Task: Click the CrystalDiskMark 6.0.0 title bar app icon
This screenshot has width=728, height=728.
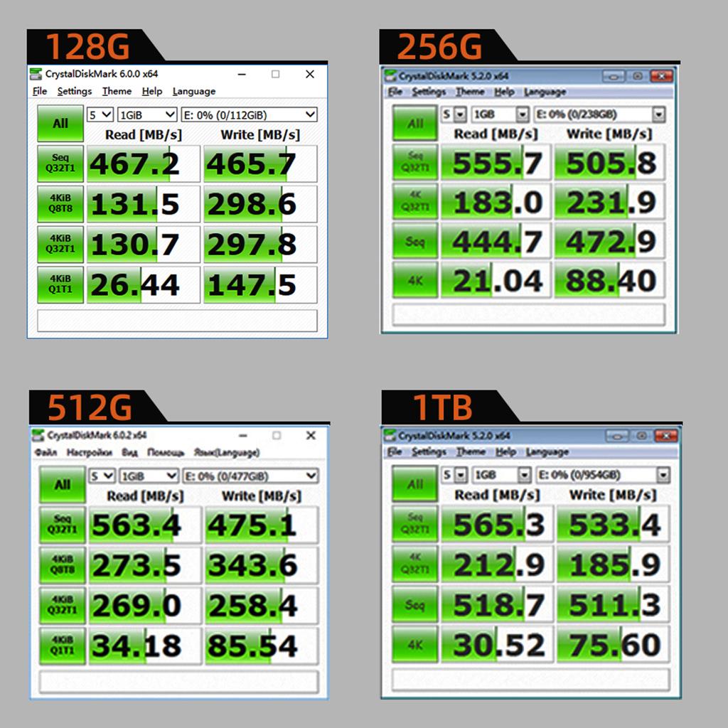Action: pos(36,74)
